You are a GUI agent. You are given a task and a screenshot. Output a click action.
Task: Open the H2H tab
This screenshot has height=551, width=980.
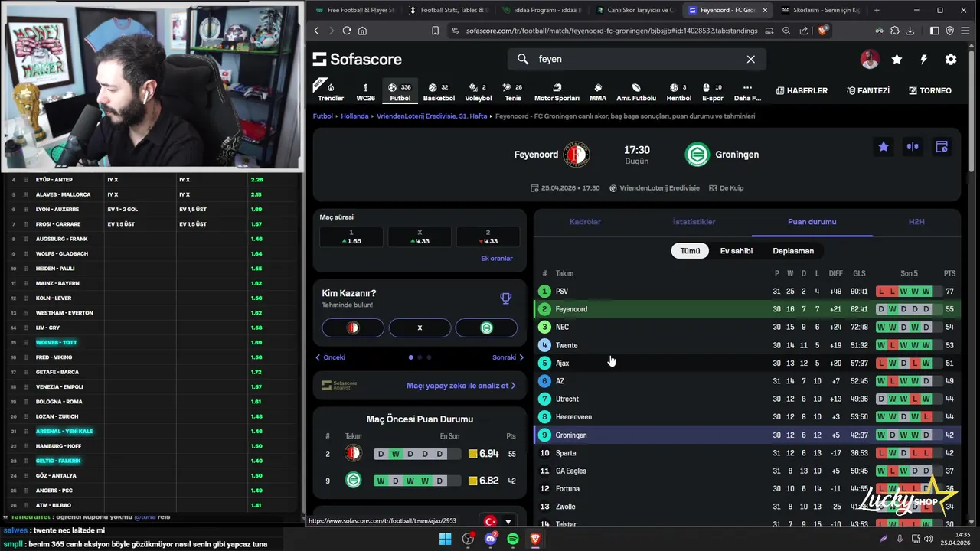click(916, 222)
